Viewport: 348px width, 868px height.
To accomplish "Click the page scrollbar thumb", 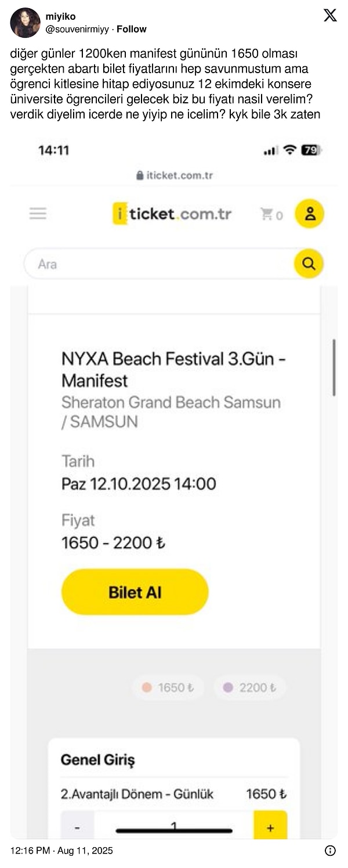I will pos(334,367).
